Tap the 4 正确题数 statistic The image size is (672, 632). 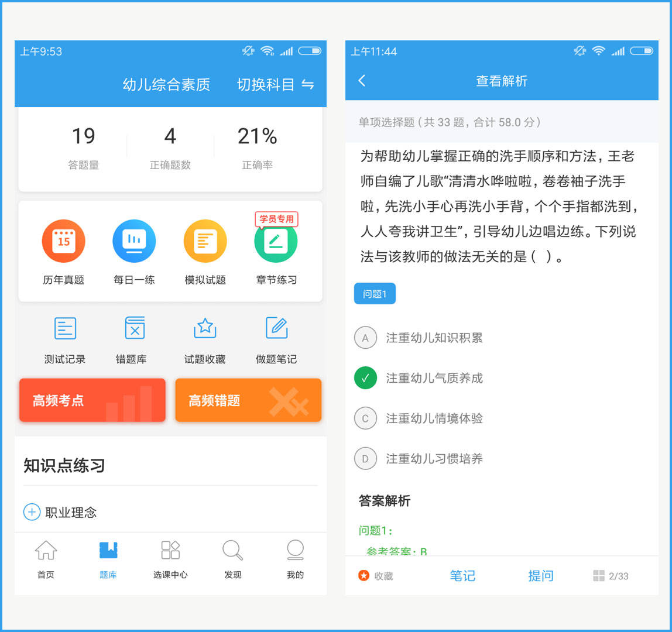(170, 147)
